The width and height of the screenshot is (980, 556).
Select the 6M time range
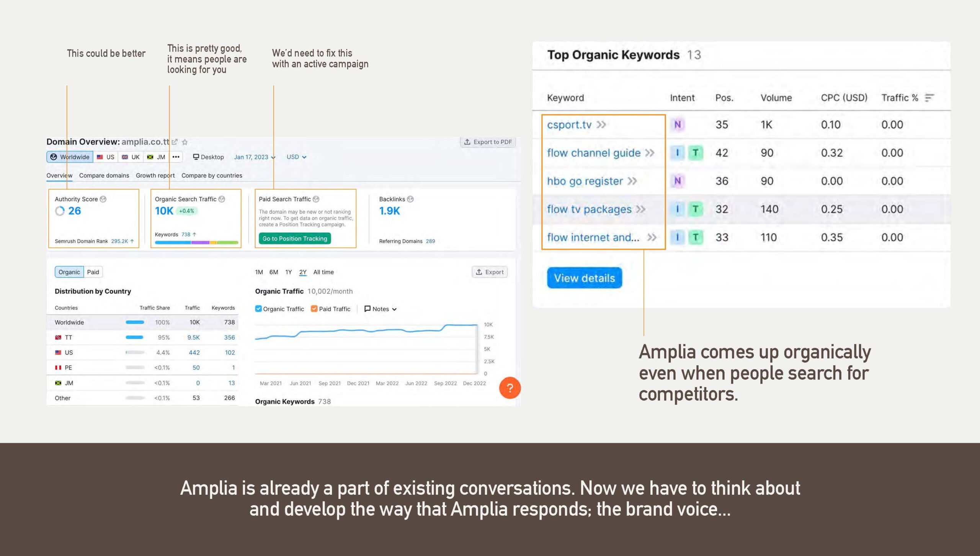[274, 272]
